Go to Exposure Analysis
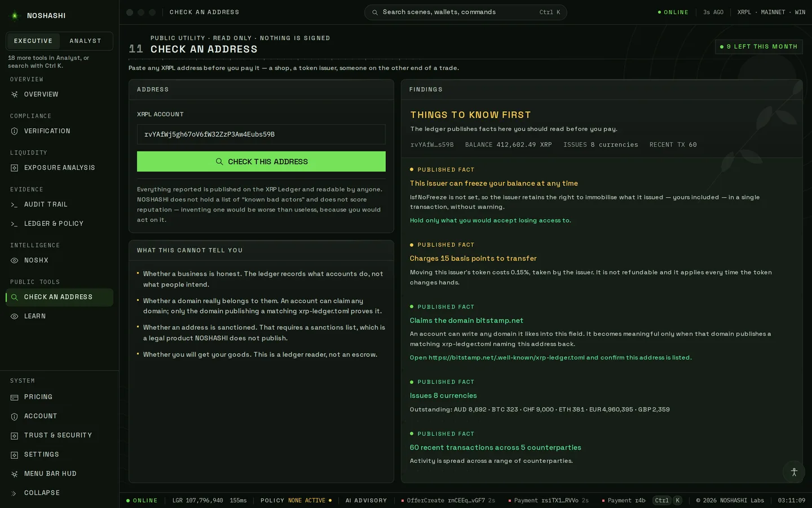The width and height of the screenshot is (812, 508). click(59, 168)
